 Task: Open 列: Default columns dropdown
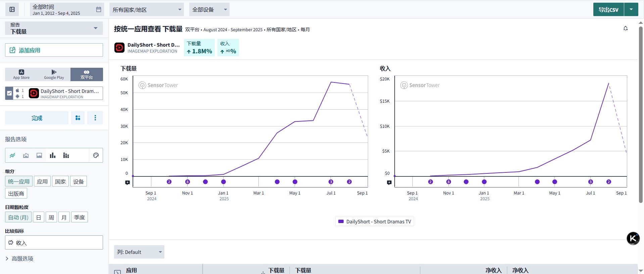[x=139, y=252]
